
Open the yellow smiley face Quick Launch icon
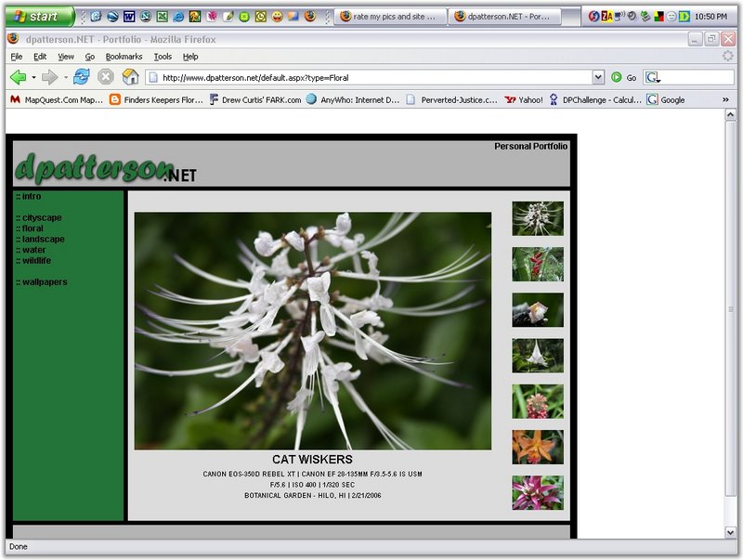coord(277,17)
